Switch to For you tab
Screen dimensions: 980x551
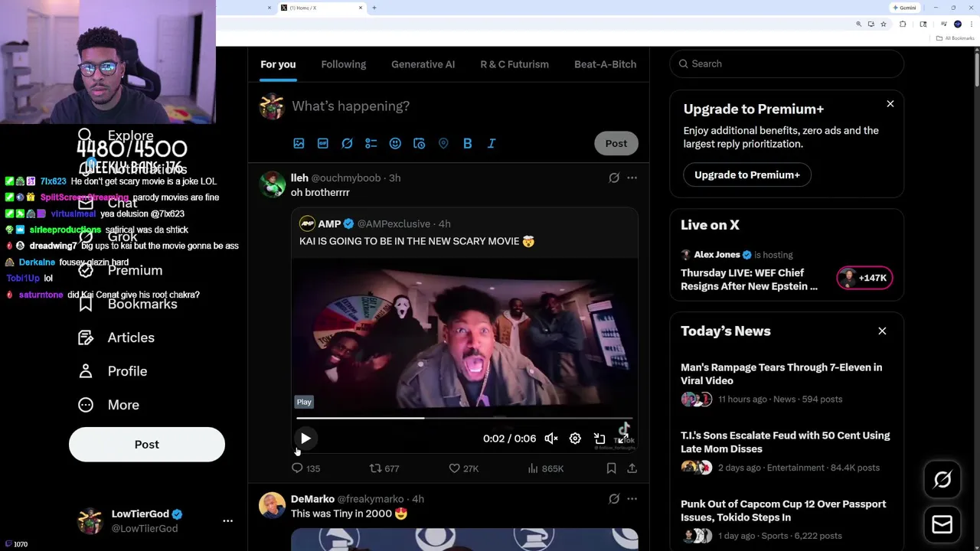pos(278,64)
